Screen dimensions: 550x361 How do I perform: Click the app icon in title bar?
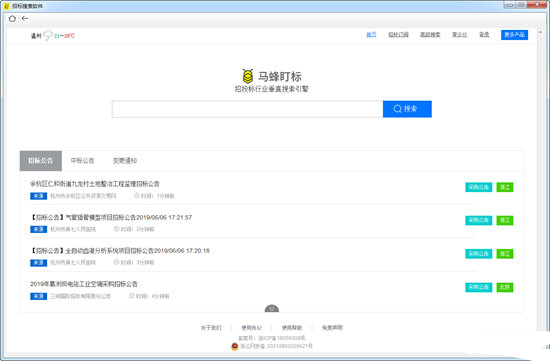pyautogui.click(x=6, y=6)
